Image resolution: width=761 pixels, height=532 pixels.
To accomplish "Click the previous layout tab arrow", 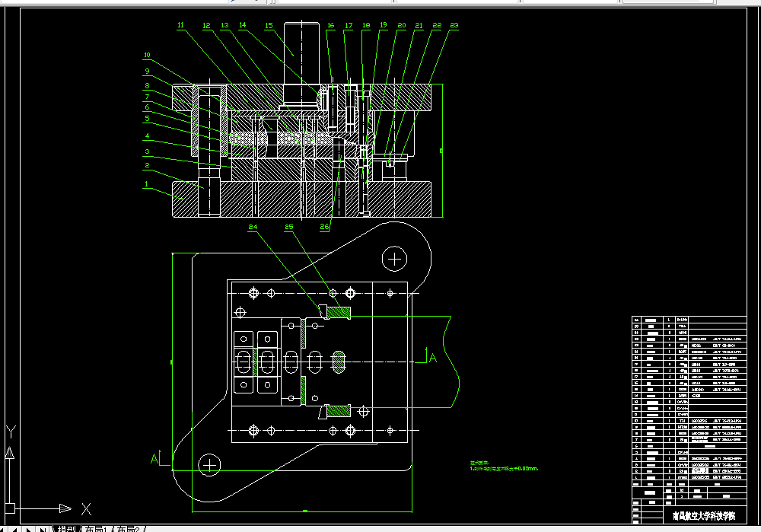I will (x=14, y=529).
